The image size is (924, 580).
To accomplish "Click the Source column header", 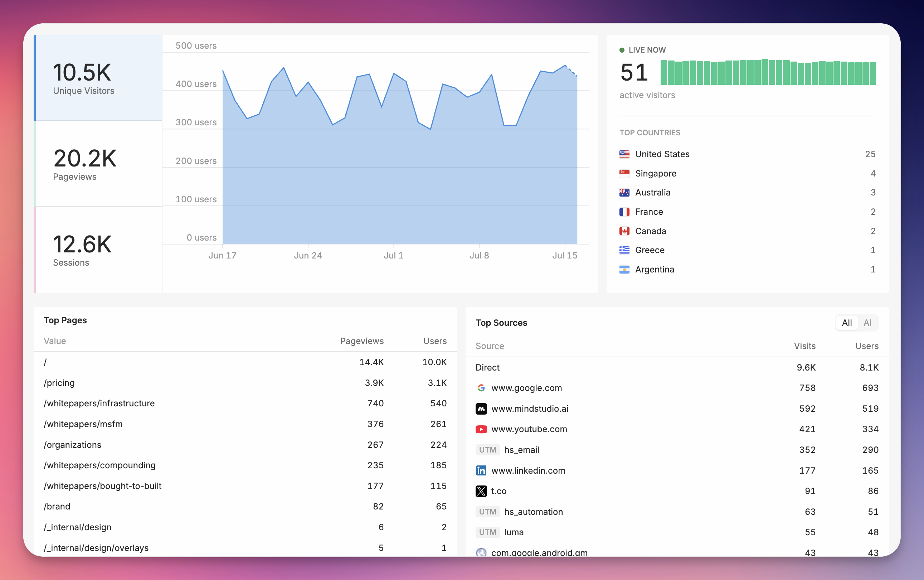I will pos(490,346).
